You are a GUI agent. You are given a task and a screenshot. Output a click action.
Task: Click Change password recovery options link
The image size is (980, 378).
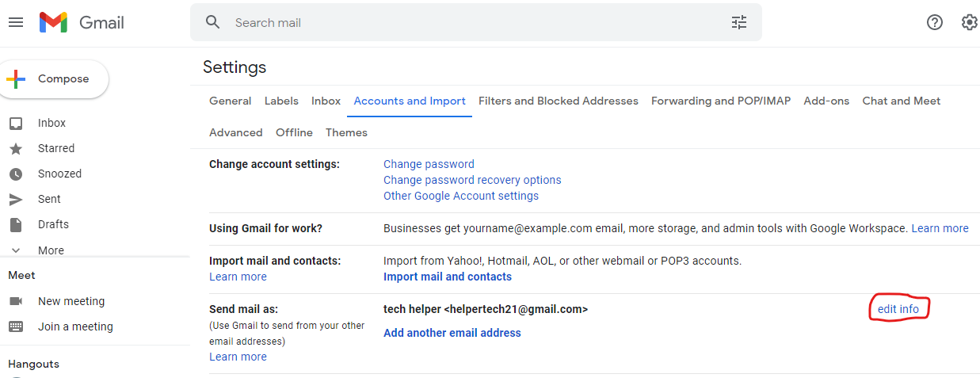472,180
